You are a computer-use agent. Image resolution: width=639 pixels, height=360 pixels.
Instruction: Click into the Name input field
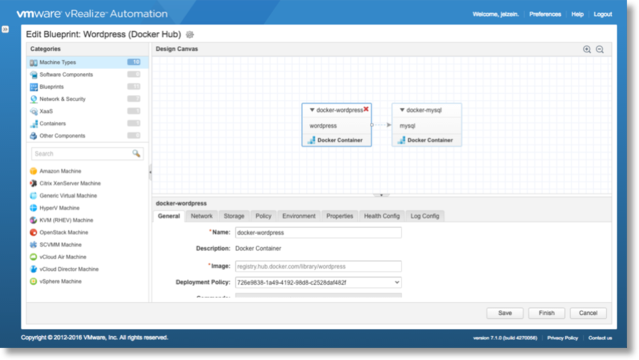coord(318,233)
